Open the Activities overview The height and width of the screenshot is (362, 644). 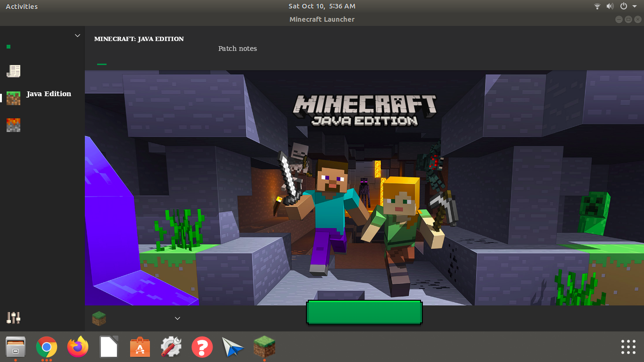[x=22, y=7]
